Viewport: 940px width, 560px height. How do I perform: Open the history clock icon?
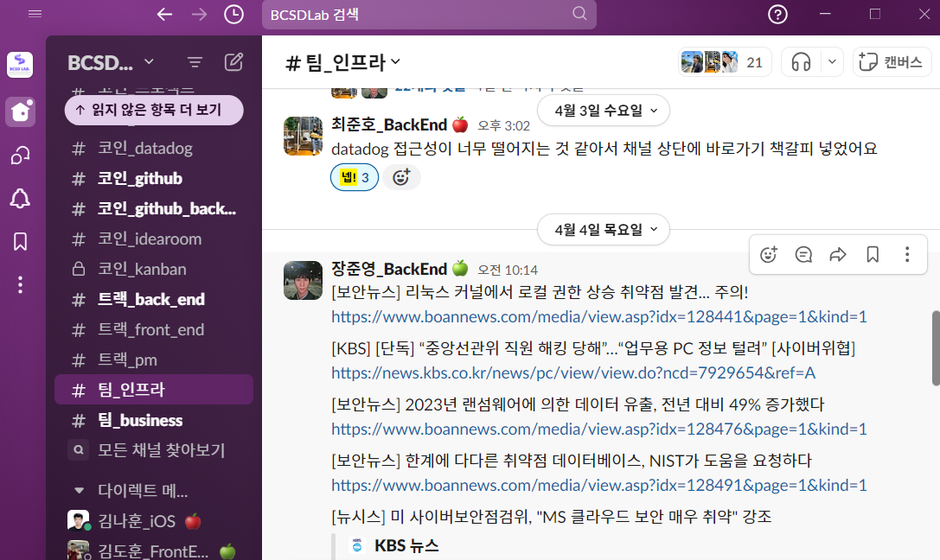coord(233,15)
